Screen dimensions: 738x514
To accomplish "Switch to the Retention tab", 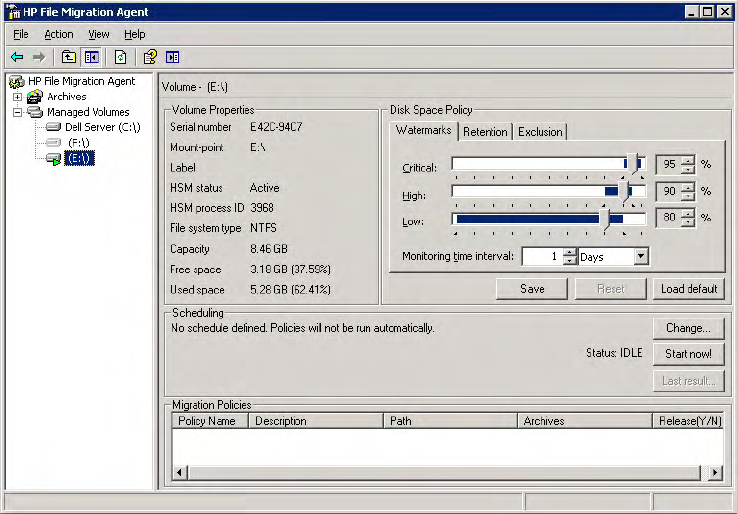I will click(485, 132).
